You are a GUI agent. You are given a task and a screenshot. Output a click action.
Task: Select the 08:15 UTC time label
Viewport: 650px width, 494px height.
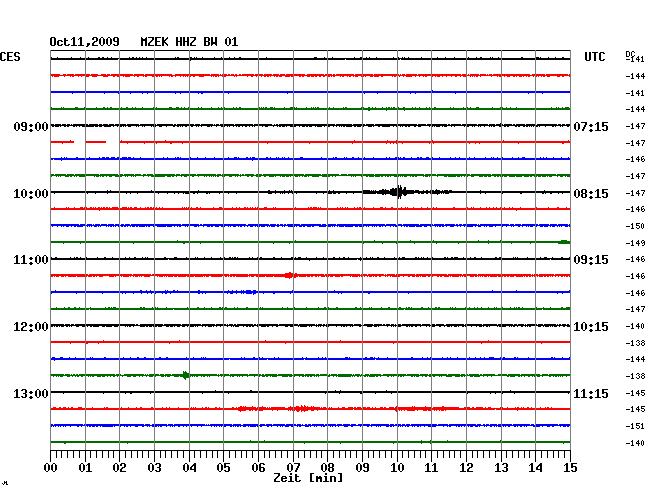(x=591, y=193)
